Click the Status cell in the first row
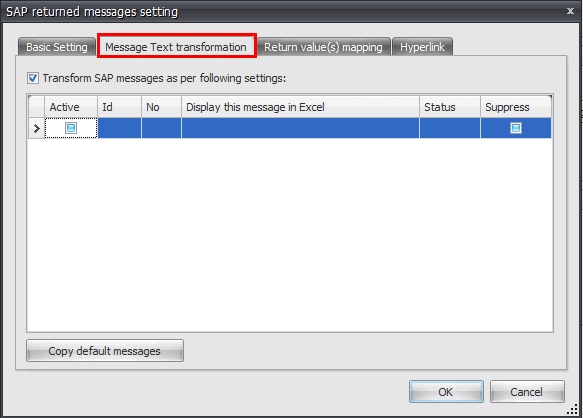Viewport: 583px width, 418px height. [450, 128]
